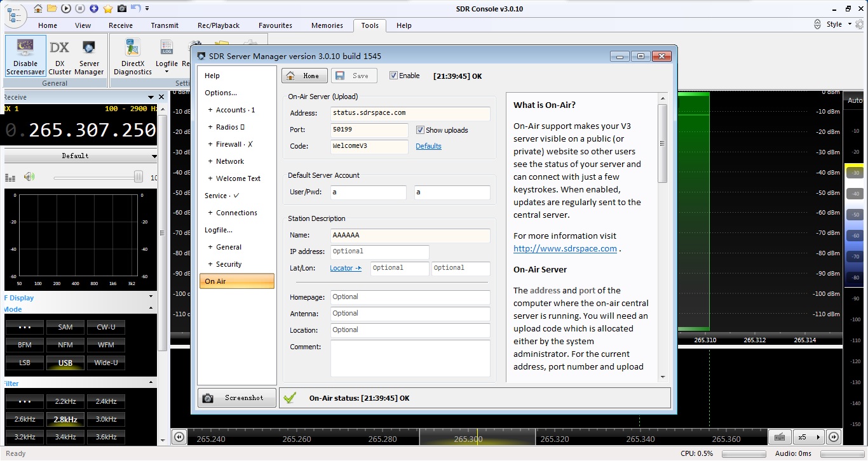This screenshot has height=461, width=868.
Task: Select Firewall in the Server Manager sidebar
Action: click(236, 144)
